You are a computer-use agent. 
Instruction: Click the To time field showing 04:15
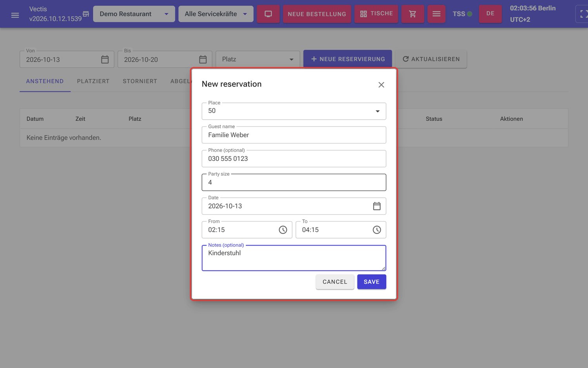coord(341,230)
